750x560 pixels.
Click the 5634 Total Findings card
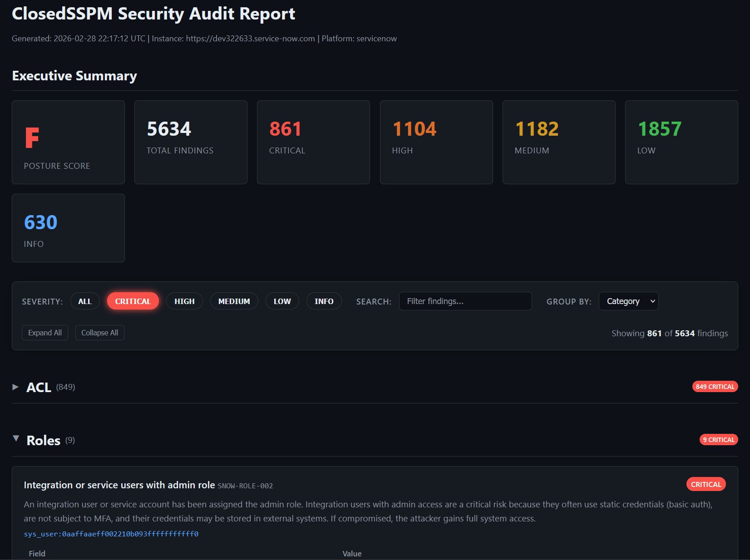[191, 142]
